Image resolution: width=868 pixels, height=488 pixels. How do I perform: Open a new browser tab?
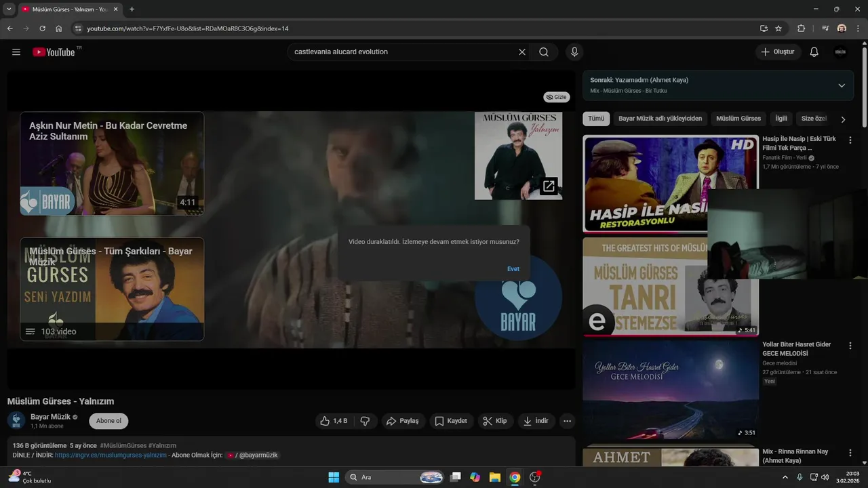coord(132,9)
